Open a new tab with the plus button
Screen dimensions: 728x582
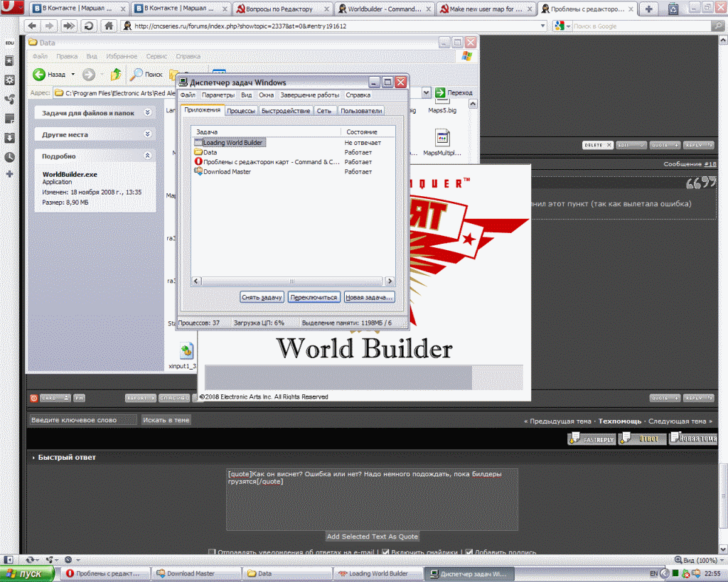click(649, 9)
